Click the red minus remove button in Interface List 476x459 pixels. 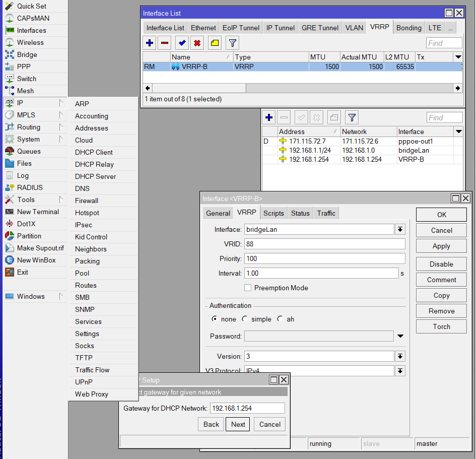pyautogui.click(x=165, y=43)
